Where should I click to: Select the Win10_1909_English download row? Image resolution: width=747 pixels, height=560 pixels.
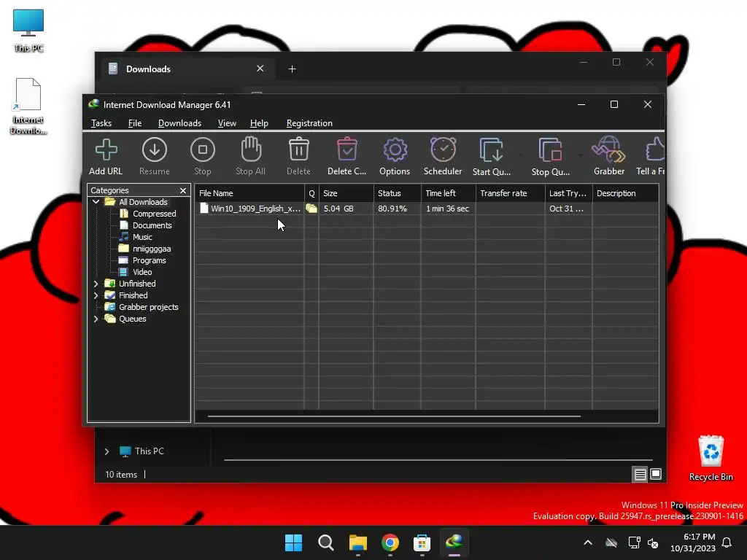(x=426, y=209)
